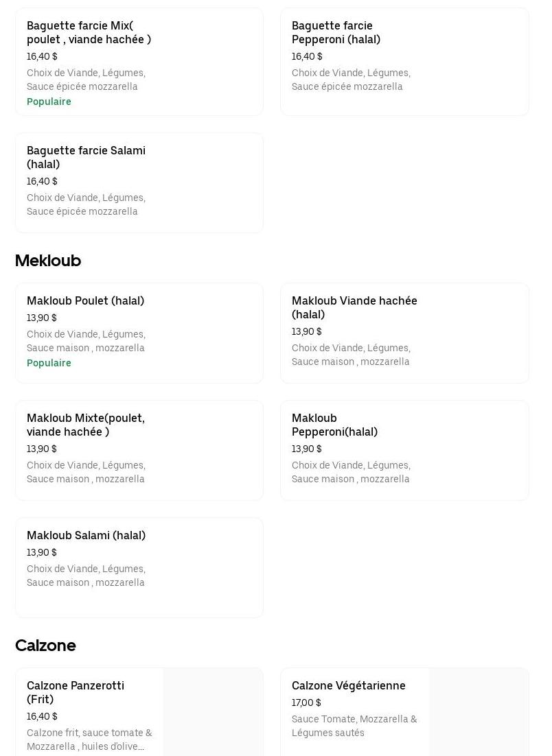Choose Makloub Poulet (halal)
Screen dimensions: 552x756
[x=139, y=333]
